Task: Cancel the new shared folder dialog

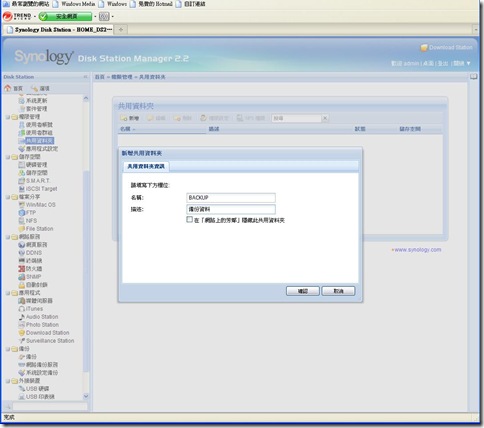Action: tap(338, 291)
